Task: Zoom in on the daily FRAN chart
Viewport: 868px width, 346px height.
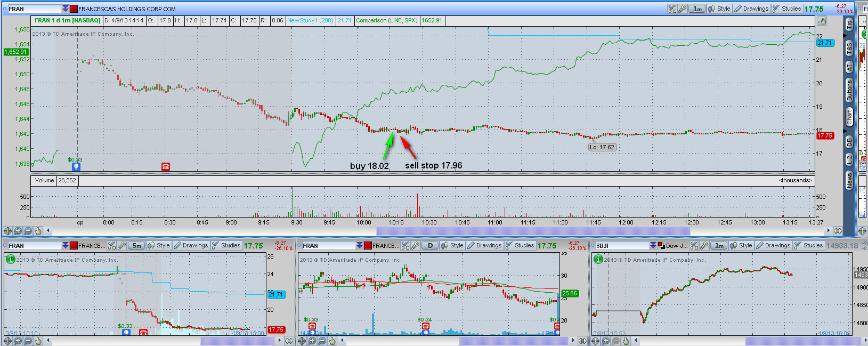Action: click(312, 341)
